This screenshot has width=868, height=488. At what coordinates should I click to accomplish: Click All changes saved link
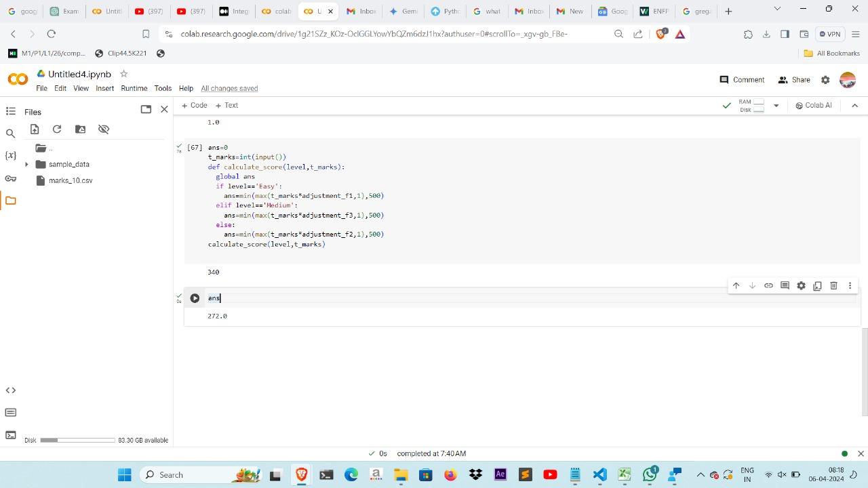click(229, 88)
